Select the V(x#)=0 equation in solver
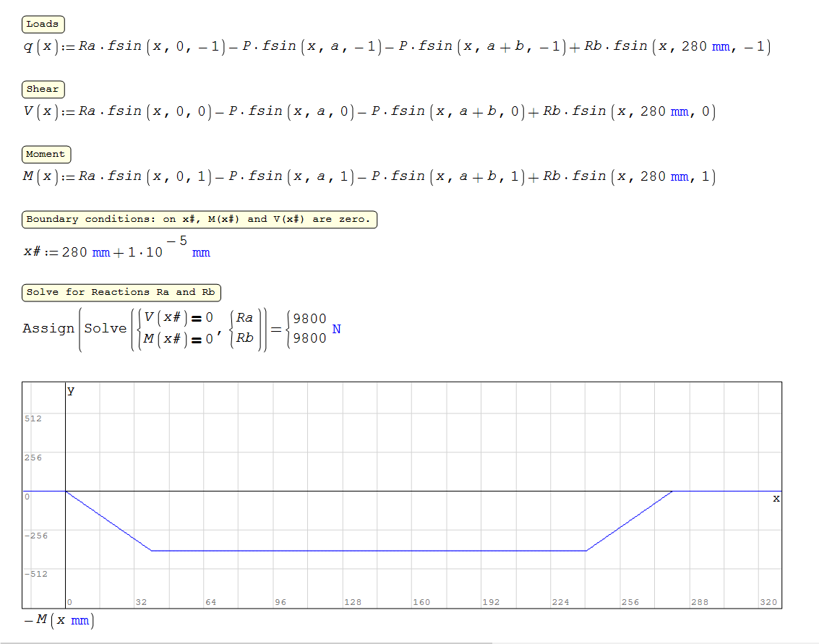 click(178, 317)
